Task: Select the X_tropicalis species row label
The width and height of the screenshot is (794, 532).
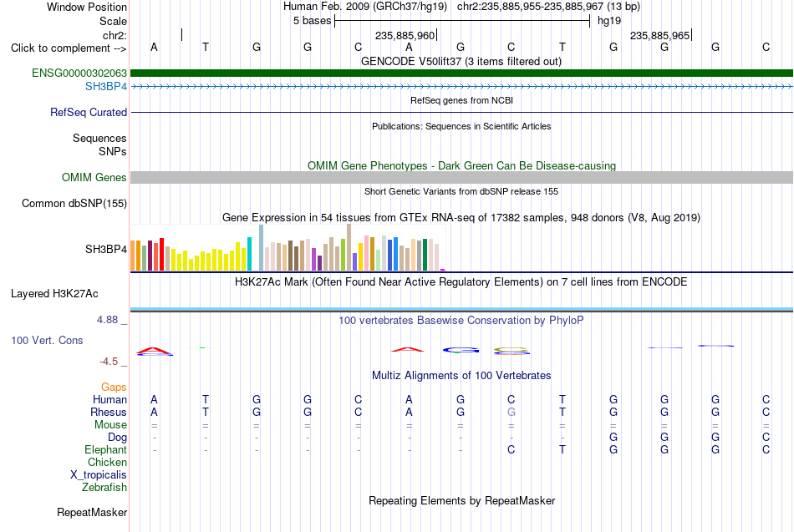Action: pos(99,475)
